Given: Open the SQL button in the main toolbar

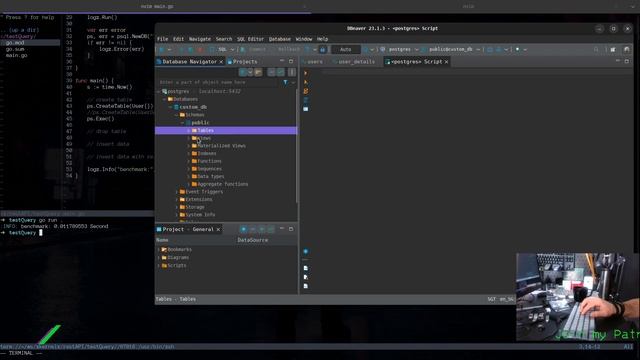Looking at the screenshot, I should (220, 49).
